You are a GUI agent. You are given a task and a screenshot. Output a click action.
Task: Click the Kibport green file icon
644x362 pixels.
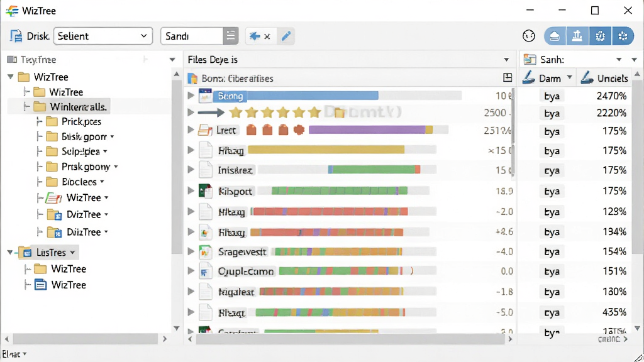pos(206,191)
